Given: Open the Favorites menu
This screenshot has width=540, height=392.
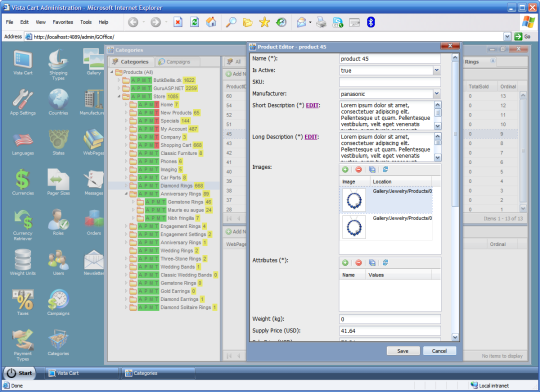Looking at the screenshot, I should [x=63, y=22].
